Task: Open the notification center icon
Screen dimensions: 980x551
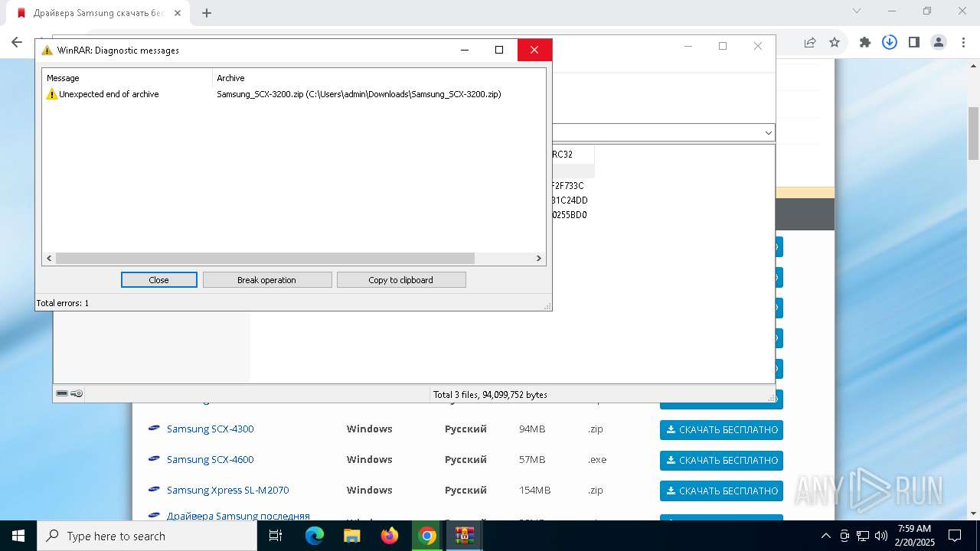Action: 955,536
